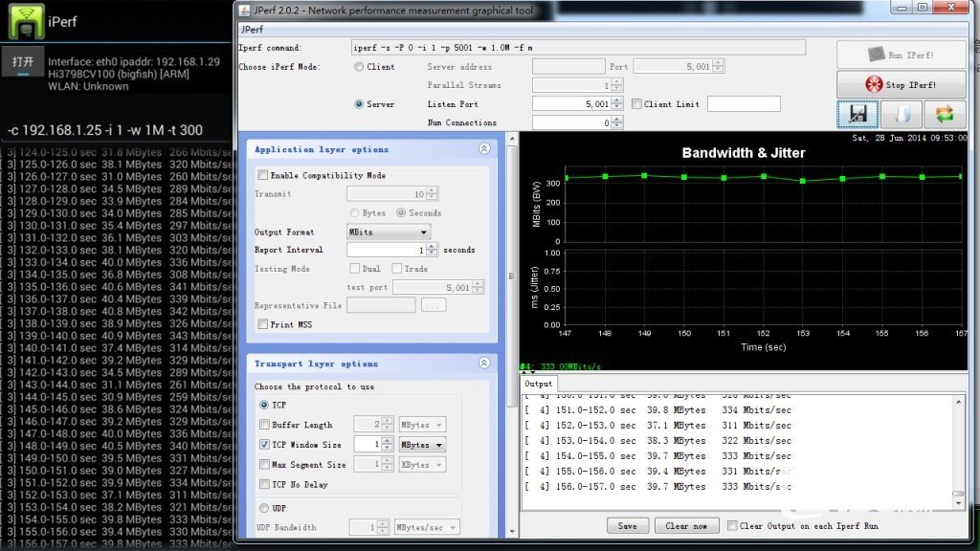
Task: Select the Output tab
Action: [539, 384]
